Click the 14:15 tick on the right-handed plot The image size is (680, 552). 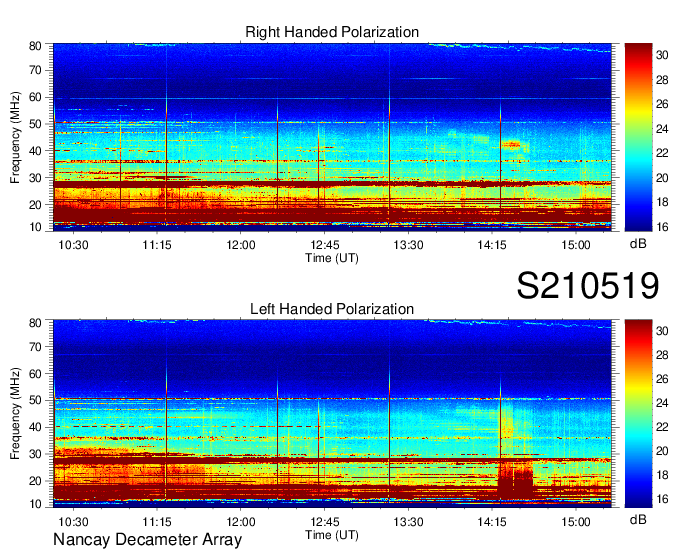[492, 245]
